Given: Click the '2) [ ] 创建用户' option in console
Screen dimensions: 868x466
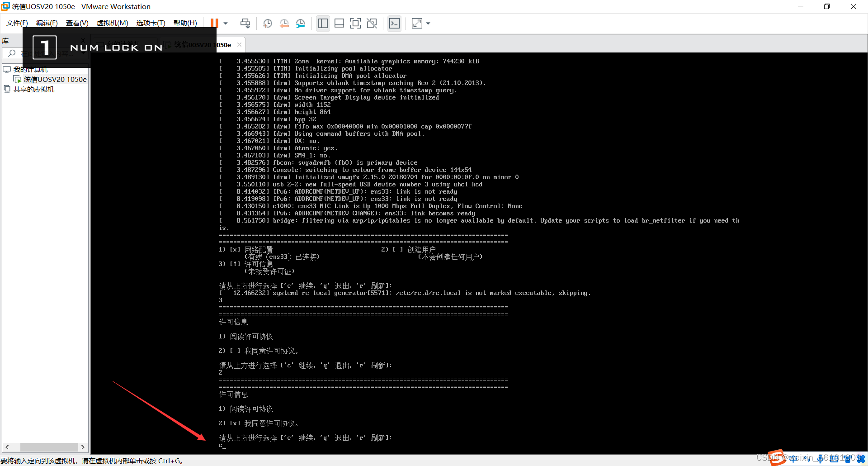Looking at the screenshot, I should (408, 249).
